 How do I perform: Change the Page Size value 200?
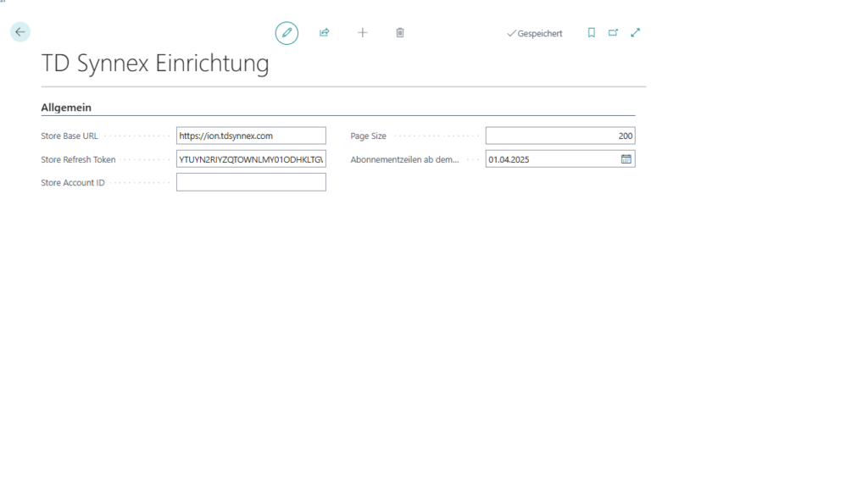click(560, 136)
